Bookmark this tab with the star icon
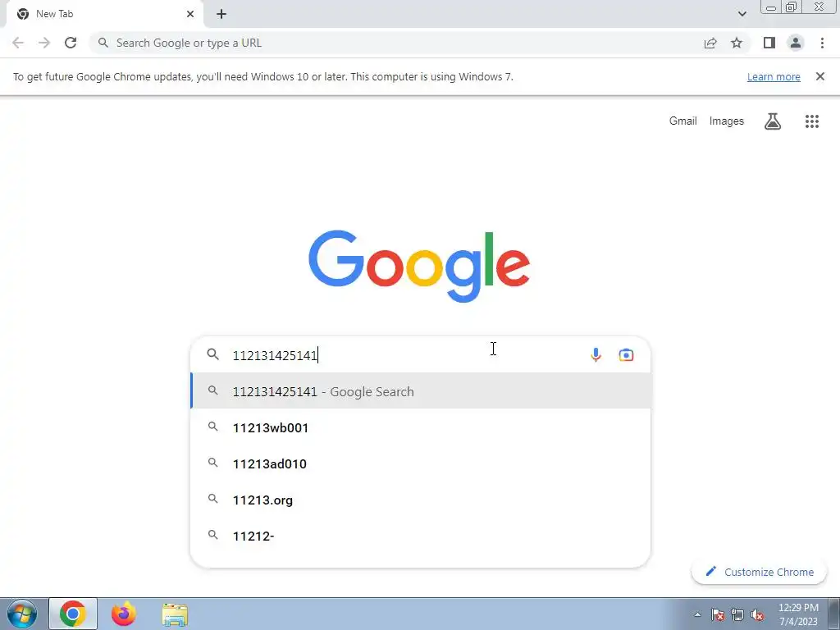The width and height of the screenshot is (840, 630). [737, 43]
